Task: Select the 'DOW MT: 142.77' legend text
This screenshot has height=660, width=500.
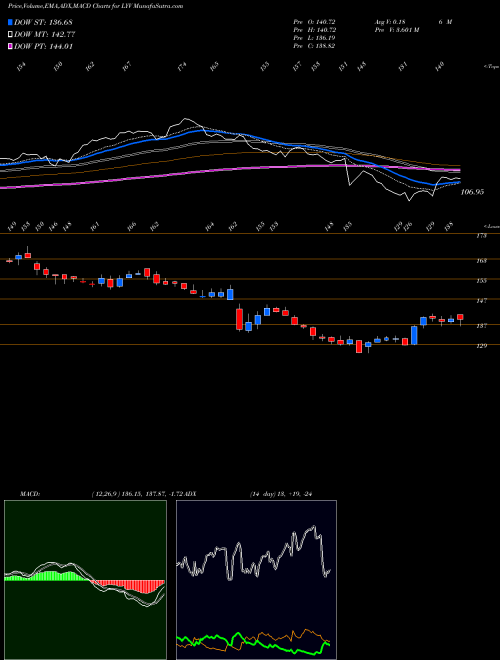Action: tap(45, 35)
